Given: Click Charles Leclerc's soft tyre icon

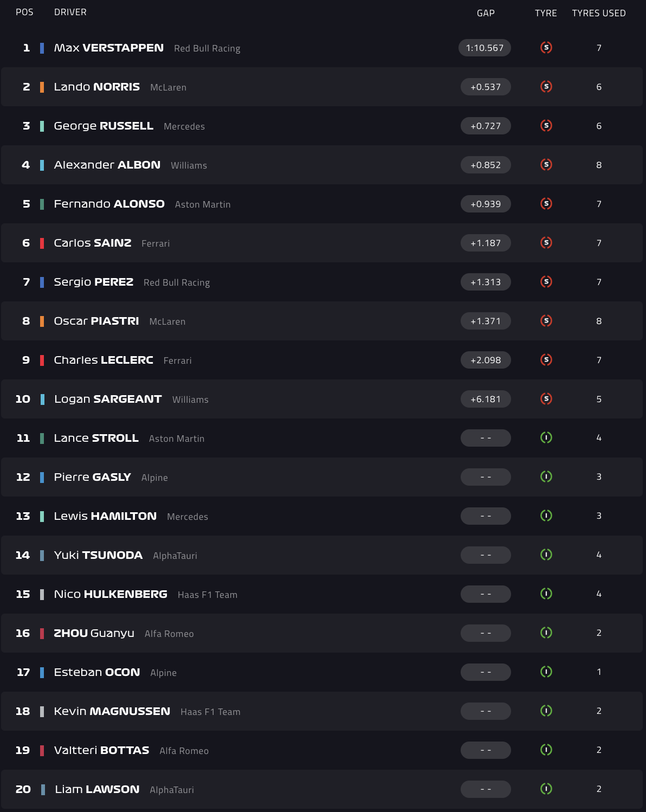Looking at the screenshot, I should tap(546, 360).
